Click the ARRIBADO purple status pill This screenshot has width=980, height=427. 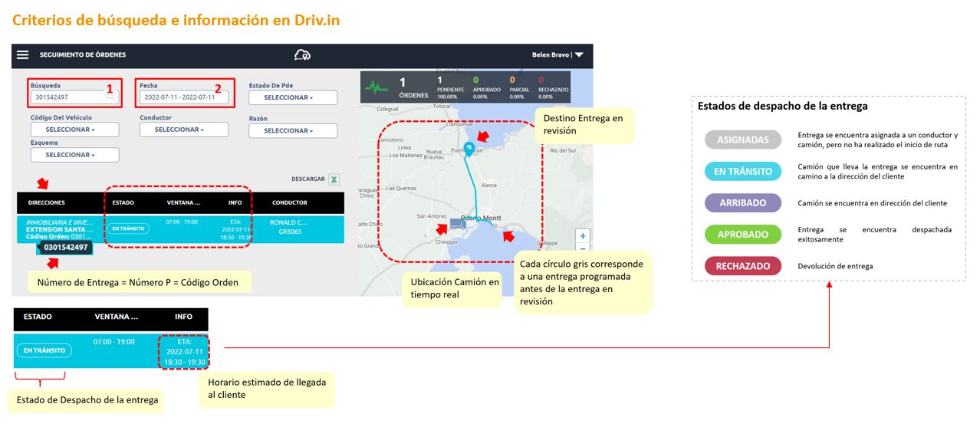click(743, 203)
